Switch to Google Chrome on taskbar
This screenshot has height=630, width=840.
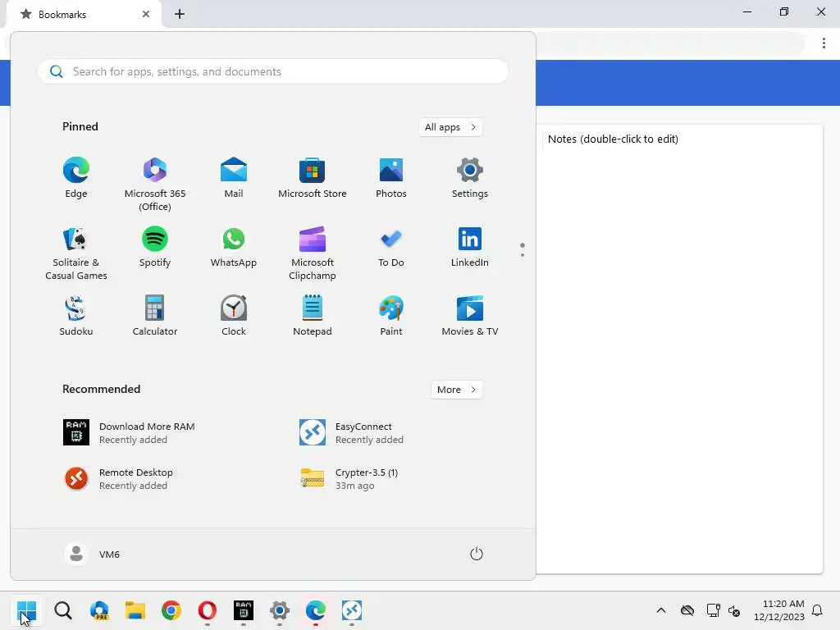(171, 610)
